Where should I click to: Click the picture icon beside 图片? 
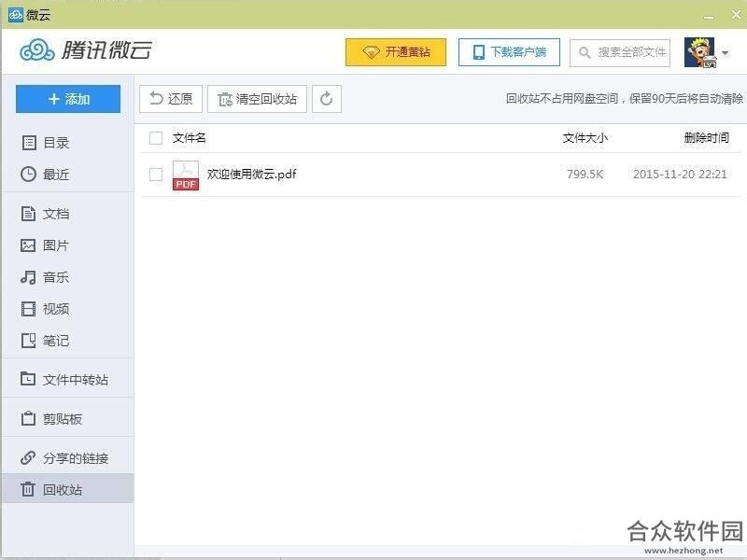click(28, 245)
